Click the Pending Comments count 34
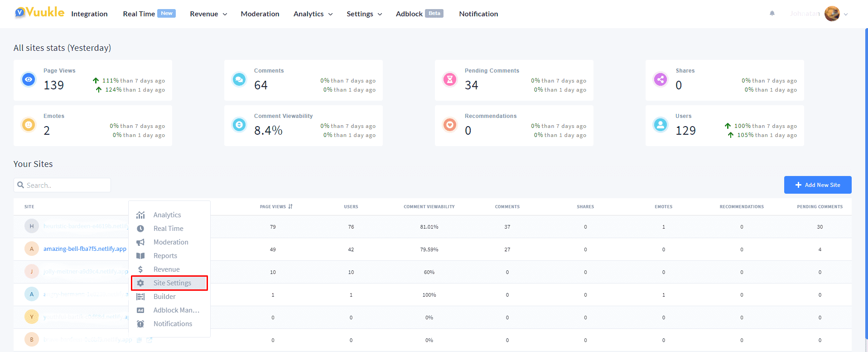 tap(472, 85)
